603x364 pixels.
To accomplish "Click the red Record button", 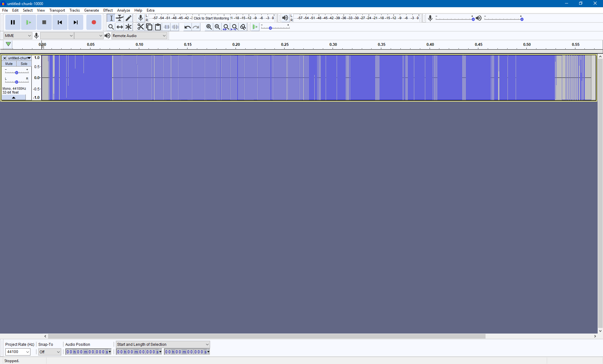I will point(94,22).
